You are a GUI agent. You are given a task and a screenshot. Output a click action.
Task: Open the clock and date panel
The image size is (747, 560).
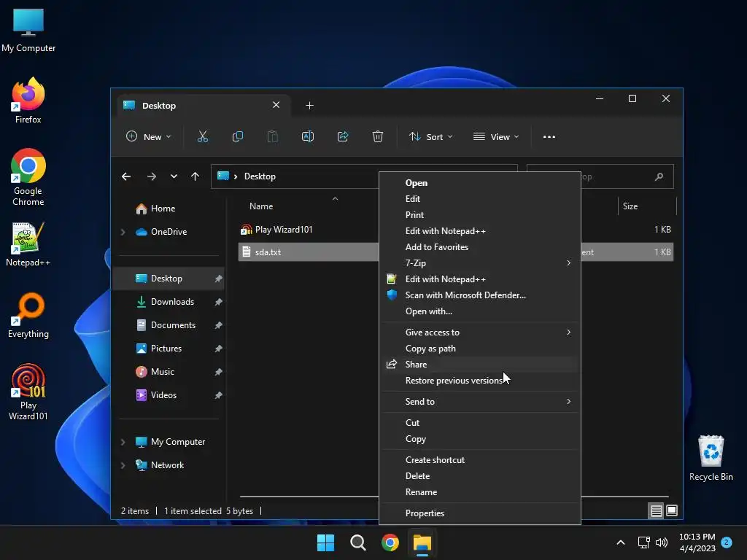697,542
